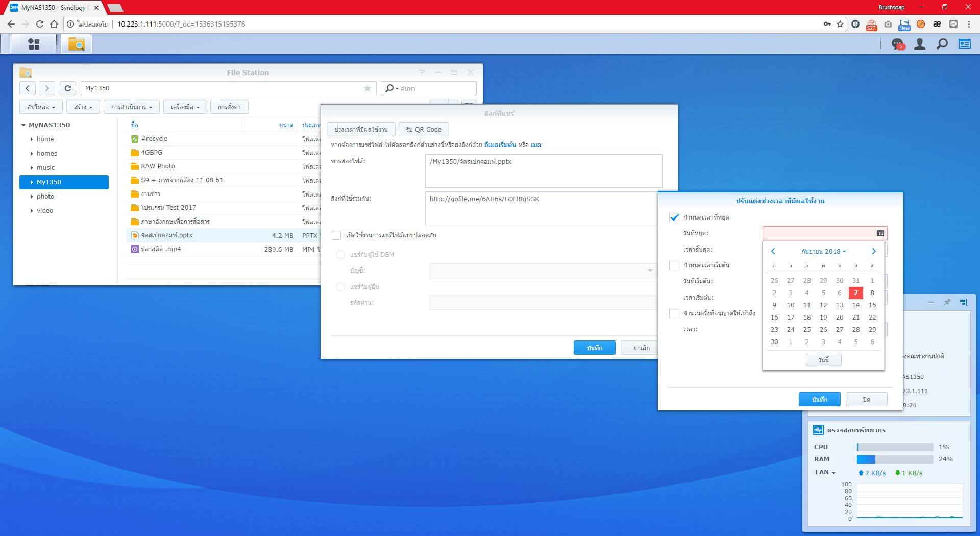Open the validity period tab button

pyautogui.click(x=361, y=130)
